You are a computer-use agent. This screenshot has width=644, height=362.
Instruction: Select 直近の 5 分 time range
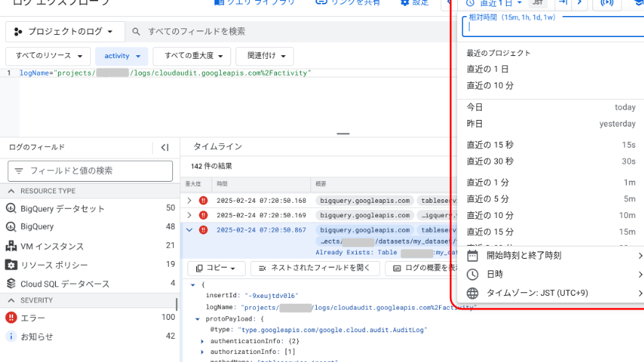[550, 199]
